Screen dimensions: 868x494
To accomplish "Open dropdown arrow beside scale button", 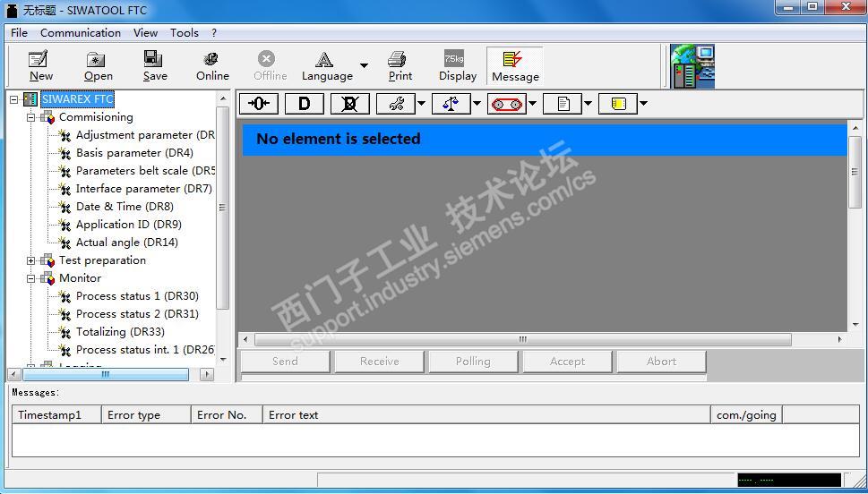I will point(477,104).
